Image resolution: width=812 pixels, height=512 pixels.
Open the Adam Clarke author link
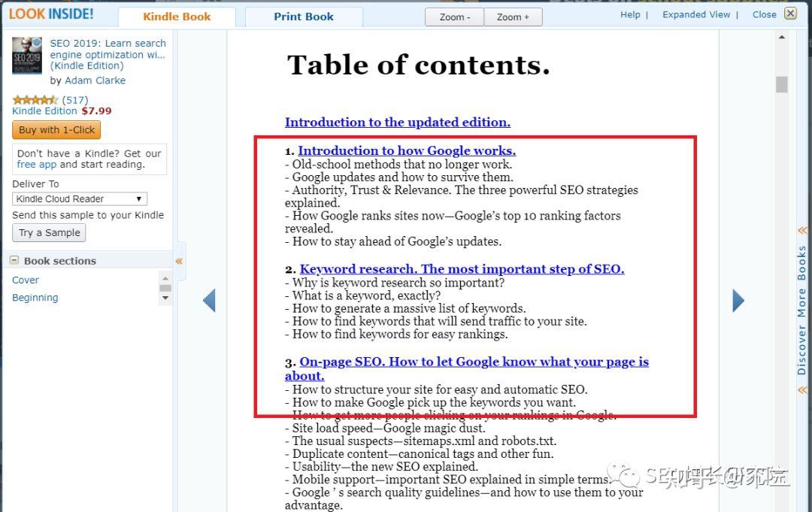tap(95, 80)
